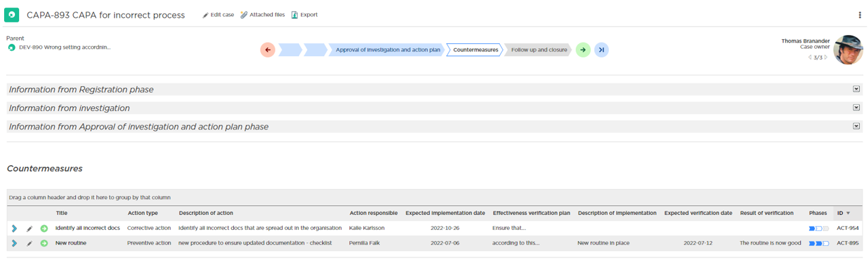The height and width of the screenshot is (267, 868).
Task: Sort by Effectiveness verification plan column
Action: pyautogui.click(x=531, y=213)
